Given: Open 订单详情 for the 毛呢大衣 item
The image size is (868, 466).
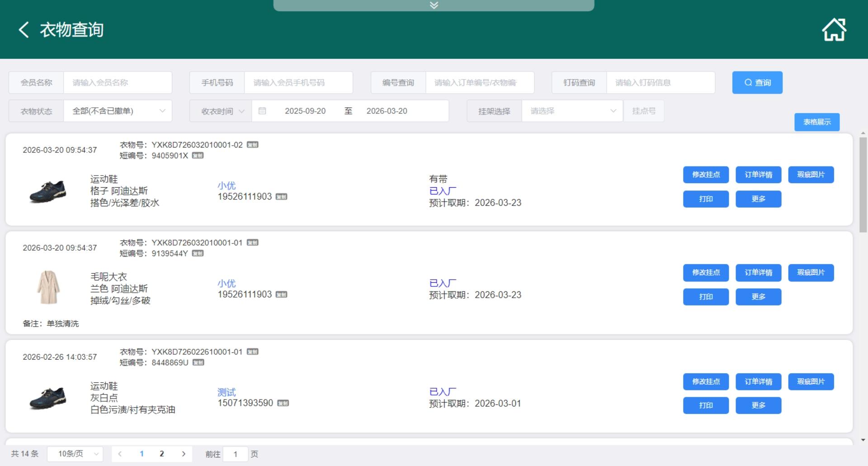Looking at the screenshot, I should click(x=758, y=272).
